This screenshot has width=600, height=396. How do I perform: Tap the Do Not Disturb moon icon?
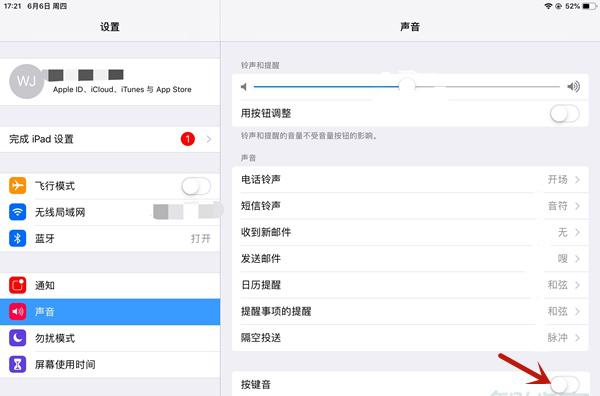(18, 338)
